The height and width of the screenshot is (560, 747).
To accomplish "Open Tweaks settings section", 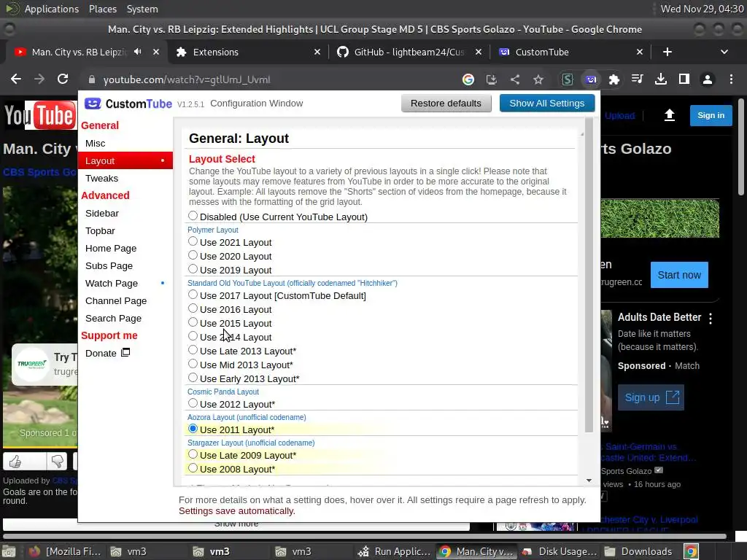I will 101,179.
